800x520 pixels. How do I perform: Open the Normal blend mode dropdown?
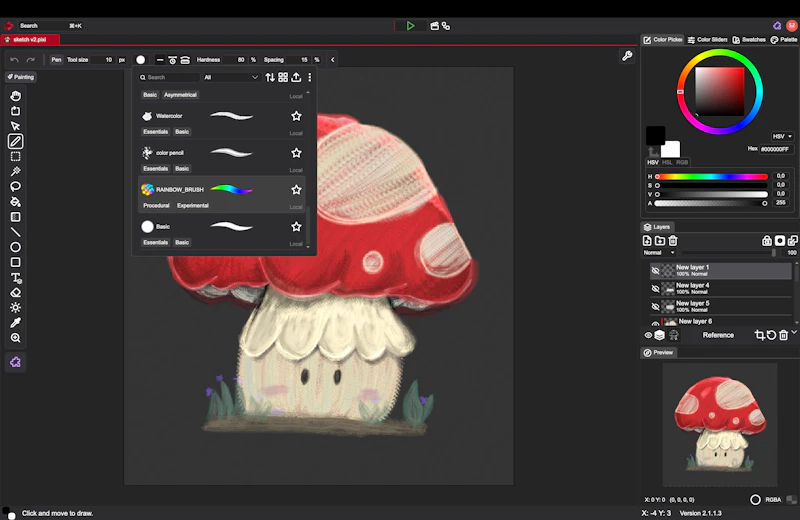[659, 253]
